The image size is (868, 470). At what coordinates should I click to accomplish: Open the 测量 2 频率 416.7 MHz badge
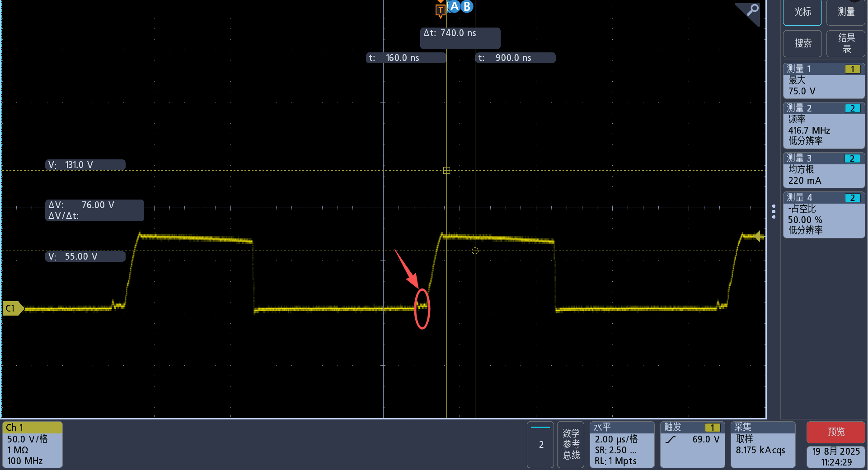824,125
